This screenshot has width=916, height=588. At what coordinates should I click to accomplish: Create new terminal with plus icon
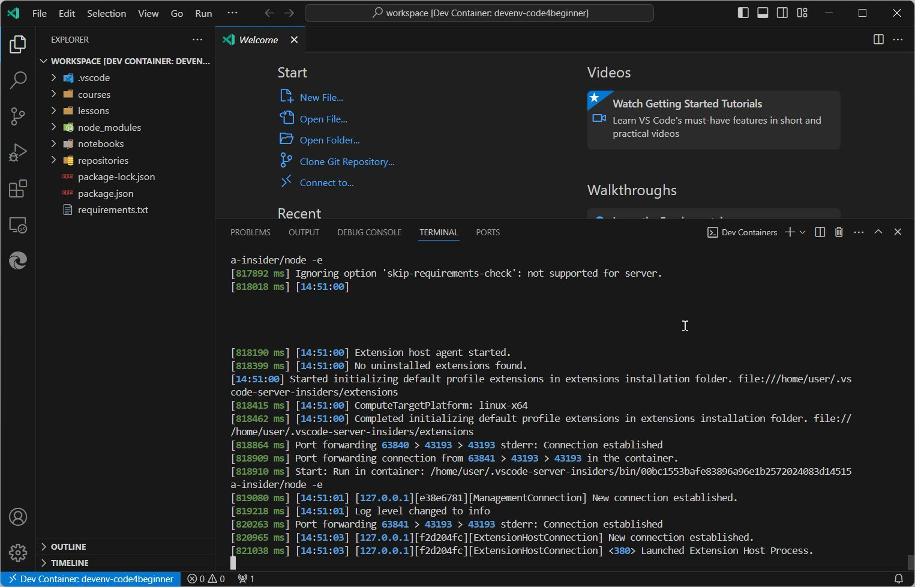[x=790, y=232]
